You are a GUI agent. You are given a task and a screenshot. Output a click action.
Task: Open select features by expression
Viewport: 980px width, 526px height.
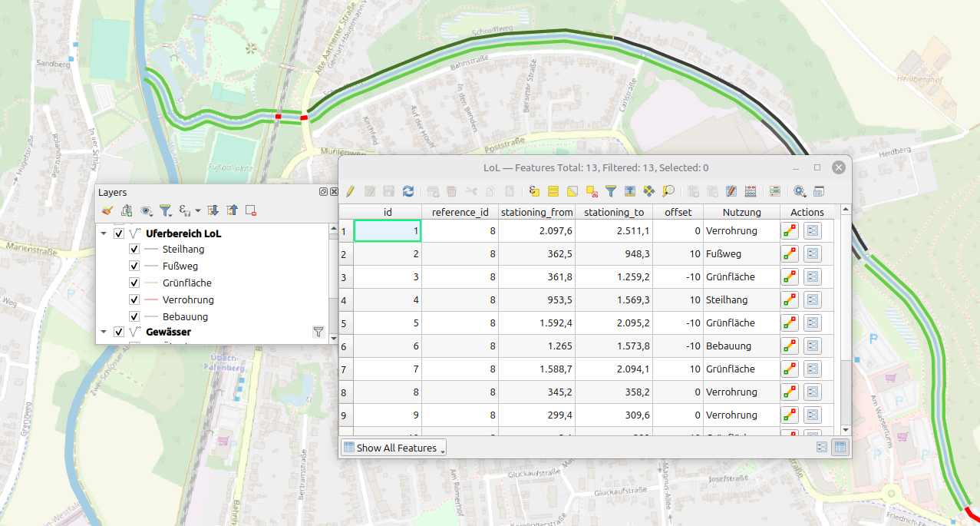pos(533,191)
